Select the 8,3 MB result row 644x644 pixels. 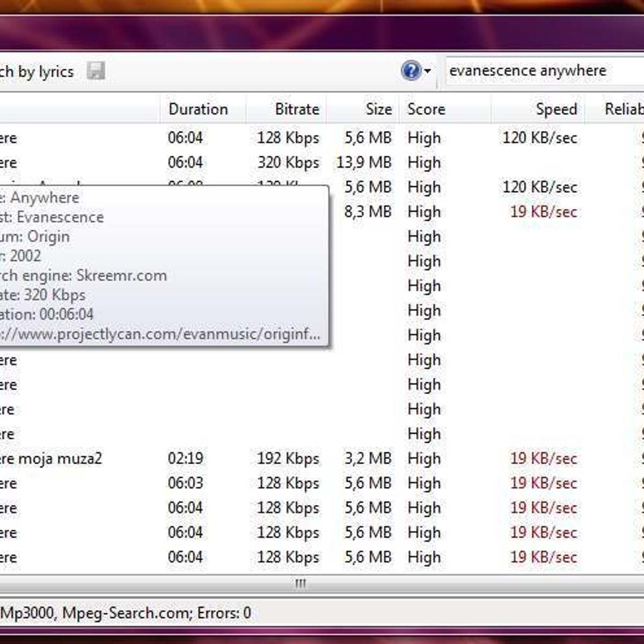368,212
